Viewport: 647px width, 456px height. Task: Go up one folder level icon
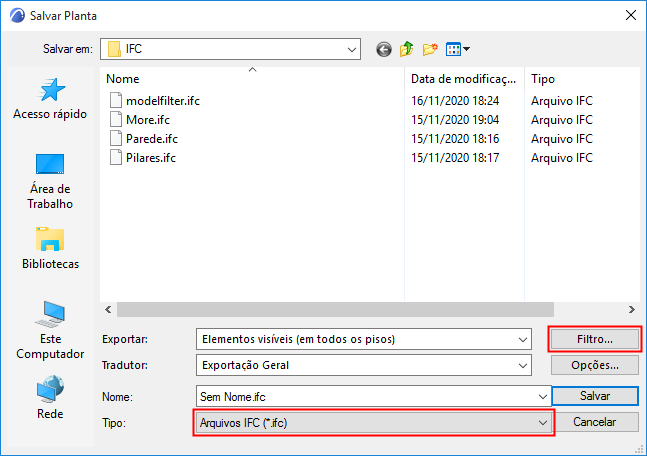click(x=406, y=49)
